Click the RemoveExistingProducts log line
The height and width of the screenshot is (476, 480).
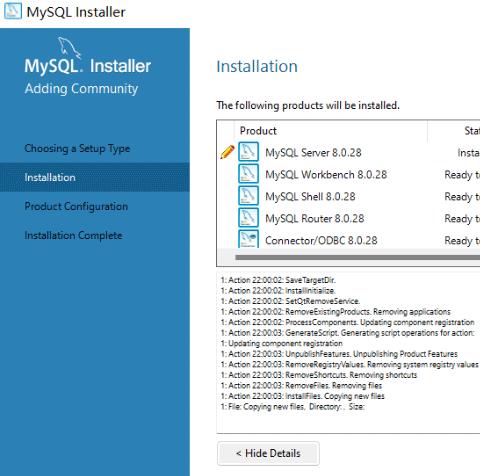(336, 312)
